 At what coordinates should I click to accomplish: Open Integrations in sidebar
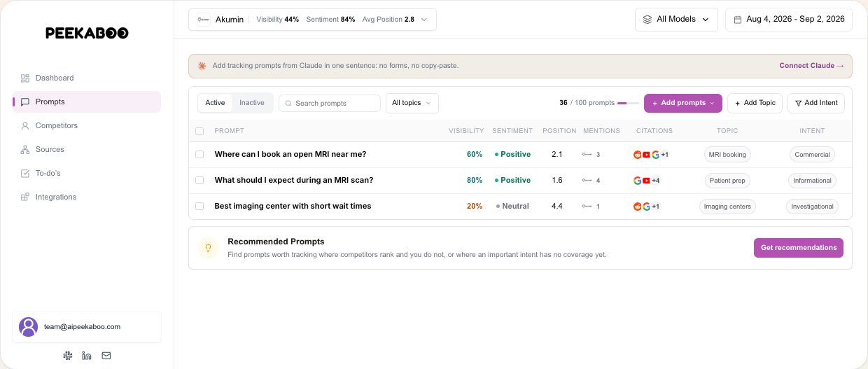click(87, 197)
